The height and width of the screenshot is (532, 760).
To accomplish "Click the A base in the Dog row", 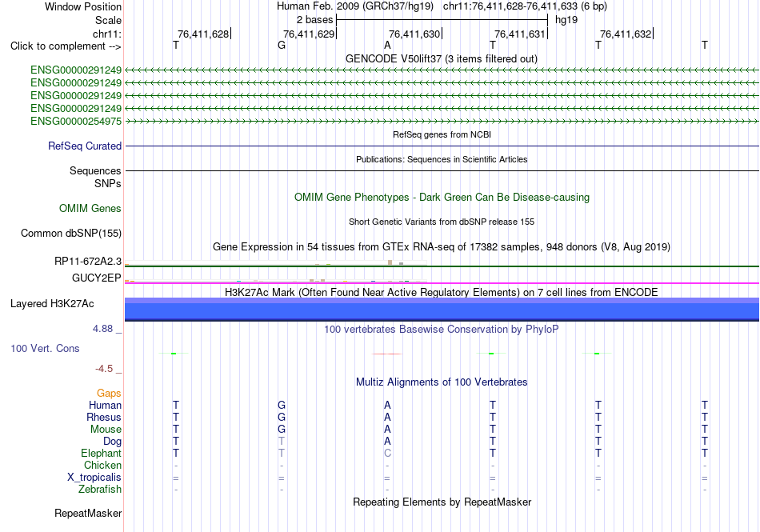I will tap(387, 442).
